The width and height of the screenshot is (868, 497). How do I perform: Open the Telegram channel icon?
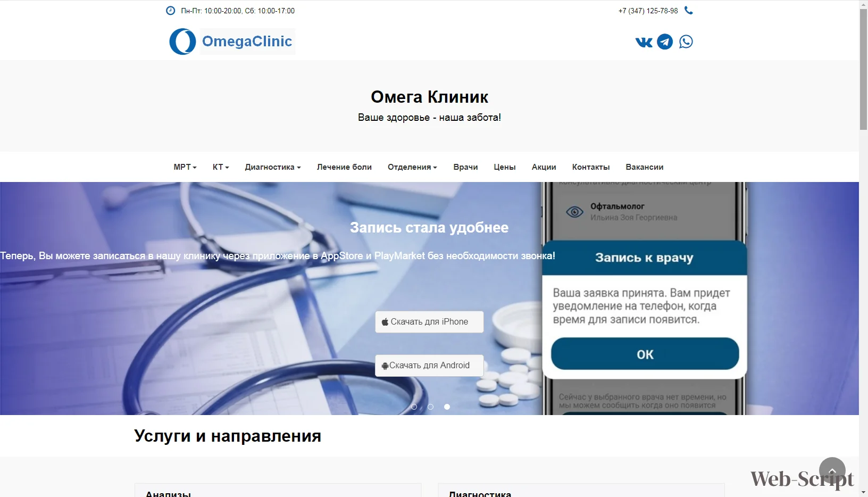coord(665,42)
